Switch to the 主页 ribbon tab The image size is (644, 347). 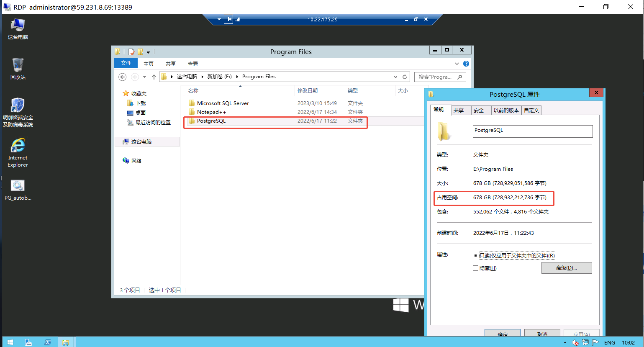pyautogui.click(x=149, y=64)
